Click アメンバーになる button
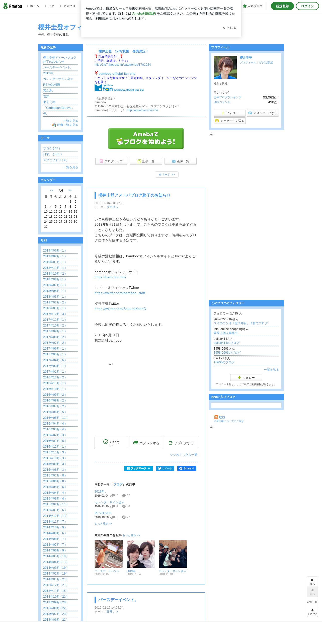This screenshot has height=644, width=322. (x=263, y=113)
